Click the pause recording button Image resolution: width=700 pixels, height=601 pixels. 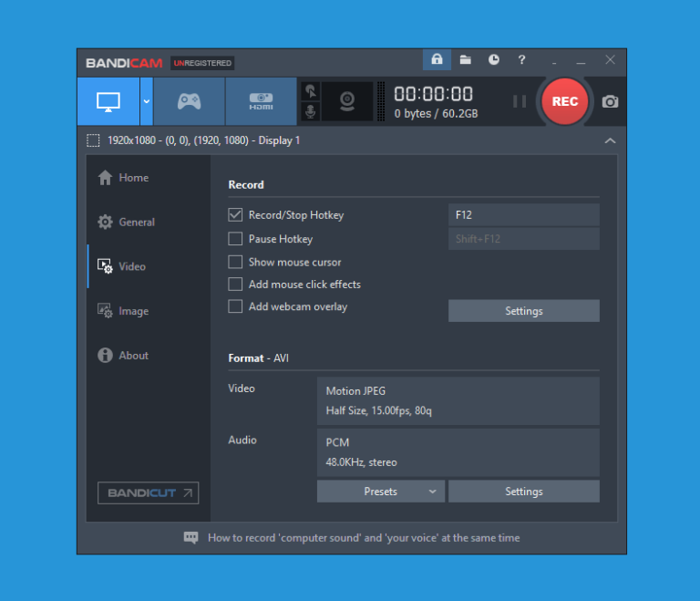click(x=520, y=101)
